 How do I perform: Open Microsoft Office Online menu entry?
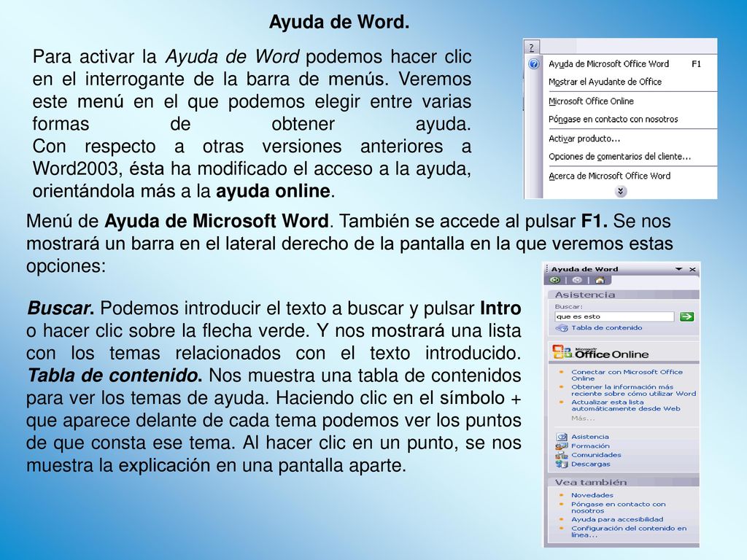591,101
